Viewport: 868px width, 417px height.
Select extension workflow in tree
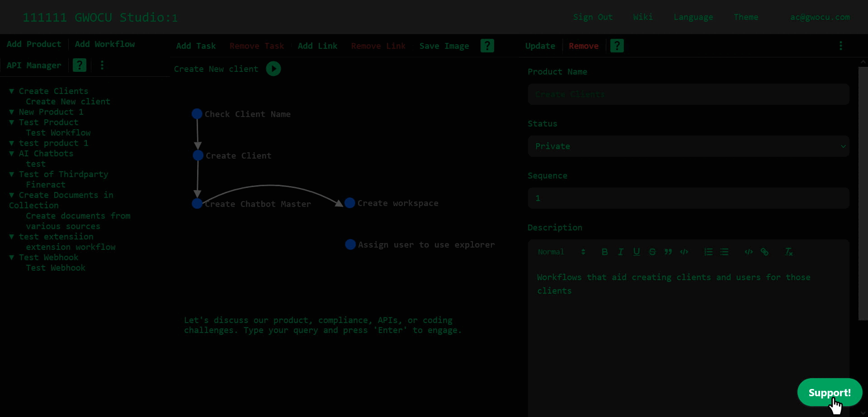(x=71, y=247)
